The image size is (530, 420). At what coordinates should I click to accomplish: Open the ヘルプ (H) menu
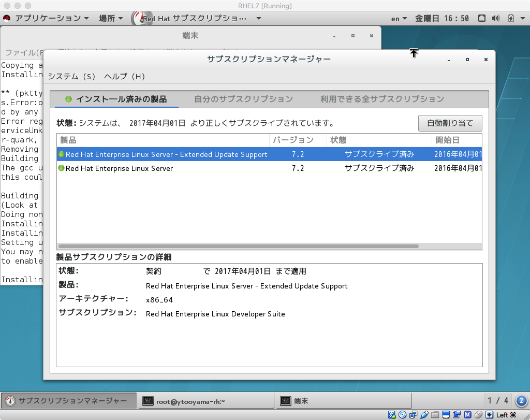pos(124,77)
